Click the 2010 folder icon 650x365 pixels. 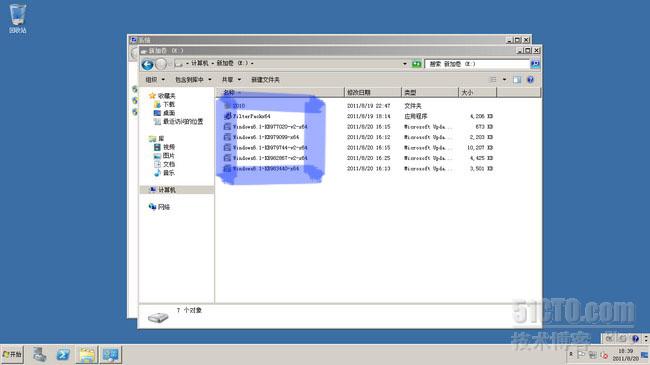(227, 106)
